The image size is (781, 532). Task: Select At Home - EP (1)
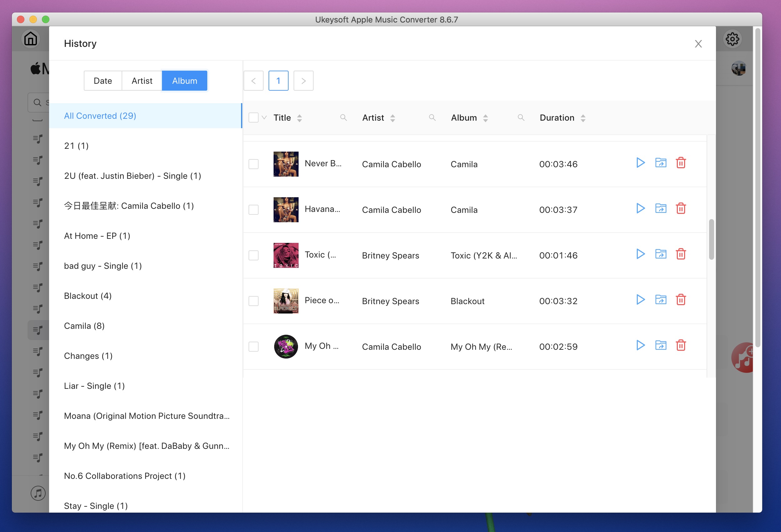145,236
